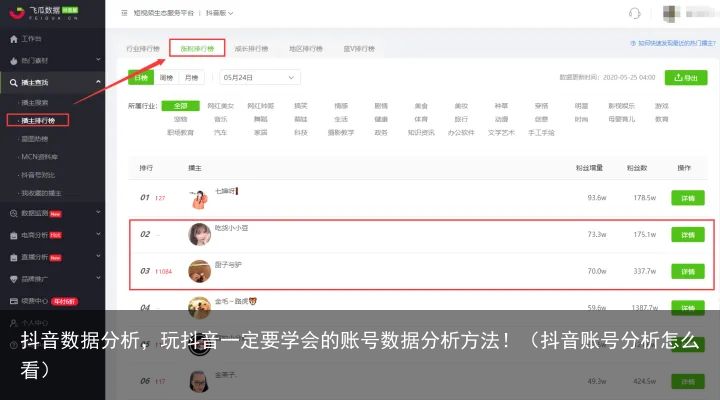
Task: Open avatar of rank 03 播主
Action: [x=199, y=271]
